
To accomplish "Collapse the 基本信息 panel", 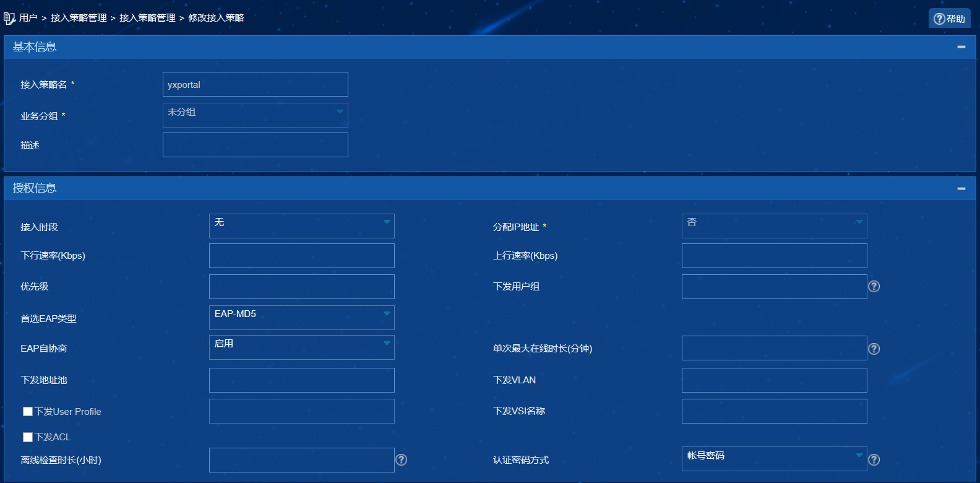I will 961,47.
